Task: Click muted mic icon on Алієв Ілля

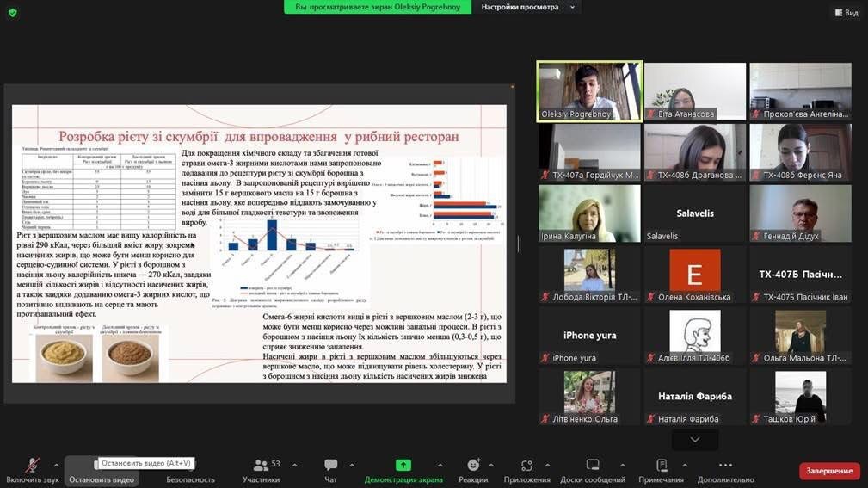Action: point(651,358)
